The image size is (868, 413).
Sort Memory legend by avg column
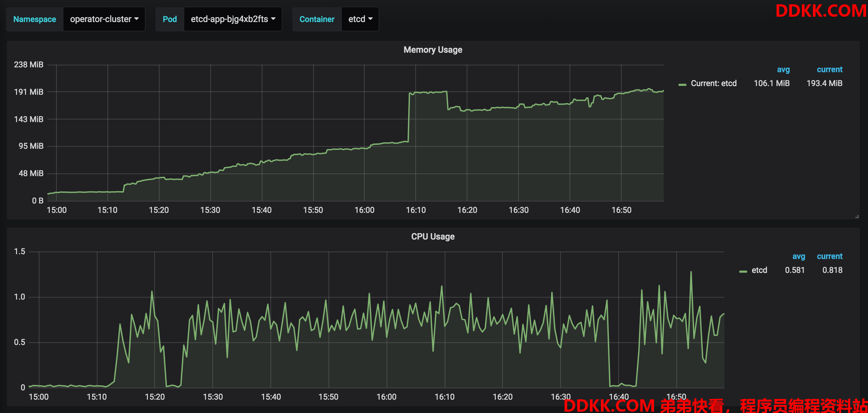[x=783, y=70]
